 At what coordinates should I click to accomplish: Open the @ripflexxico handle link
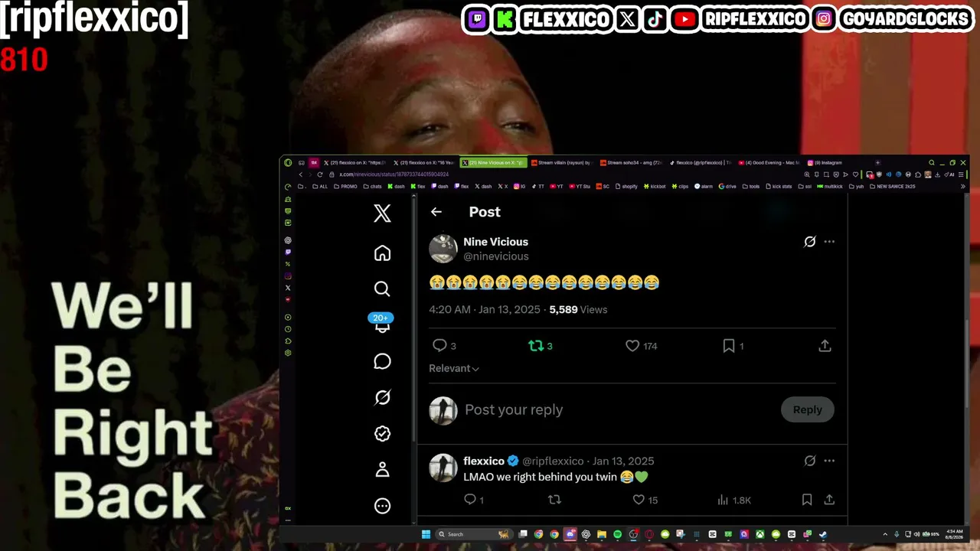point(553,461)
